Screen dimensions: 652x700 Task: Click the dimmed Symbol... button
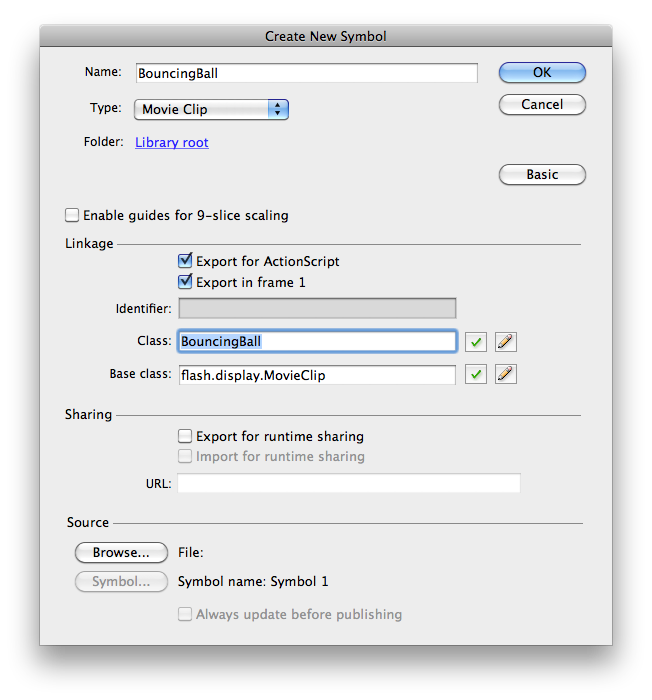121,582
